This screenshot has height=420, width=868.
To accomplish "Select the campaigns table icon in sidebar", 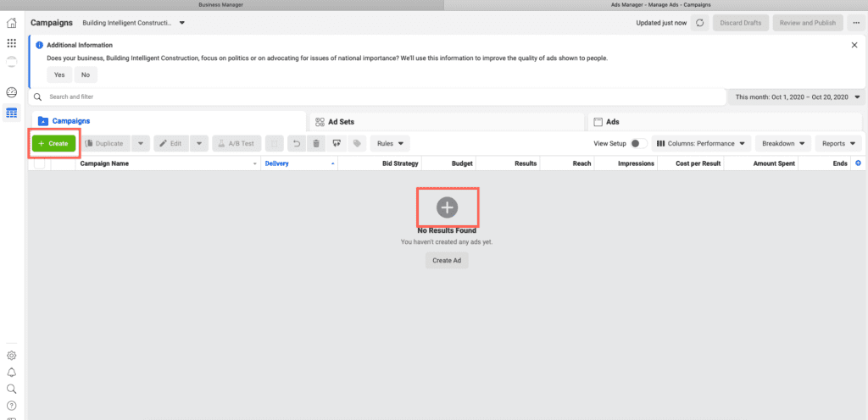I will pos(11,112).
